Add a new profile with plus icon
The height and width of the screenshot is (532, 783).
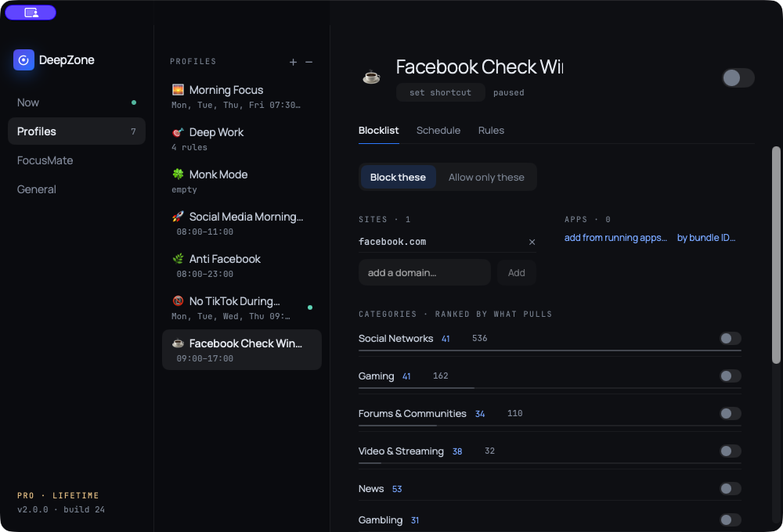(x=293, y=62)
